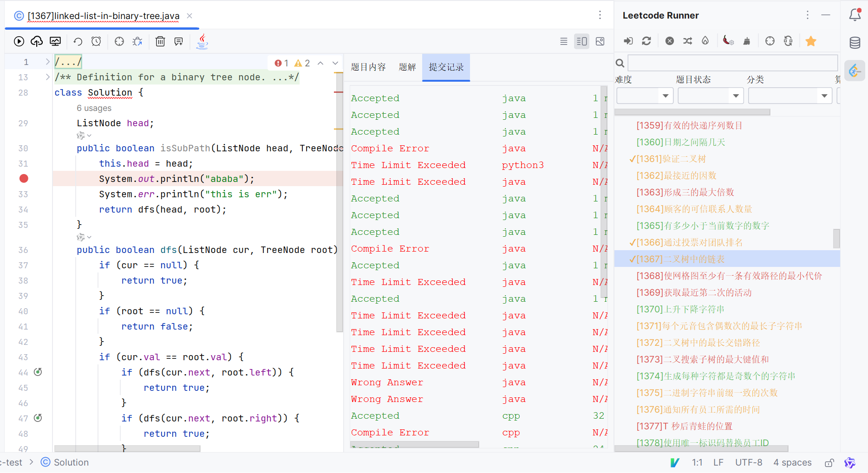Go to previous highlighted error arrow
This screenshot has width=868, height=473.
[x=320, y=63]
